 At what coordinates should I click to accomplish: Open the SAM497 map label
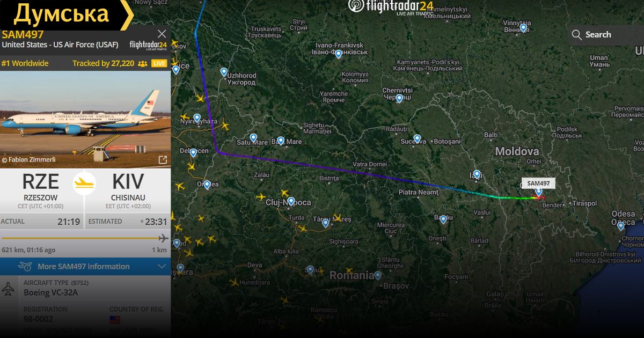click(538, 183)
